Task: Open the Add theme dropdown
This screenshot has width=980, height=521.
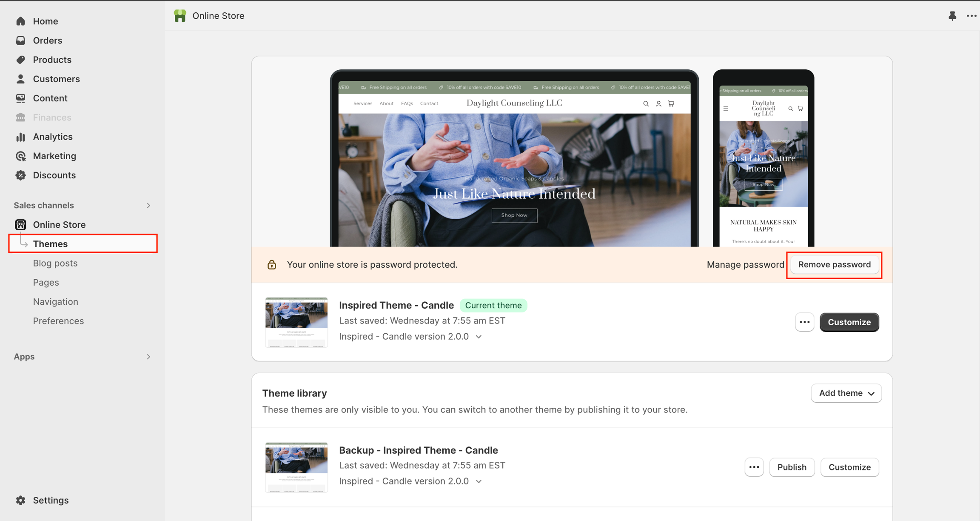Action: (846, 393)
